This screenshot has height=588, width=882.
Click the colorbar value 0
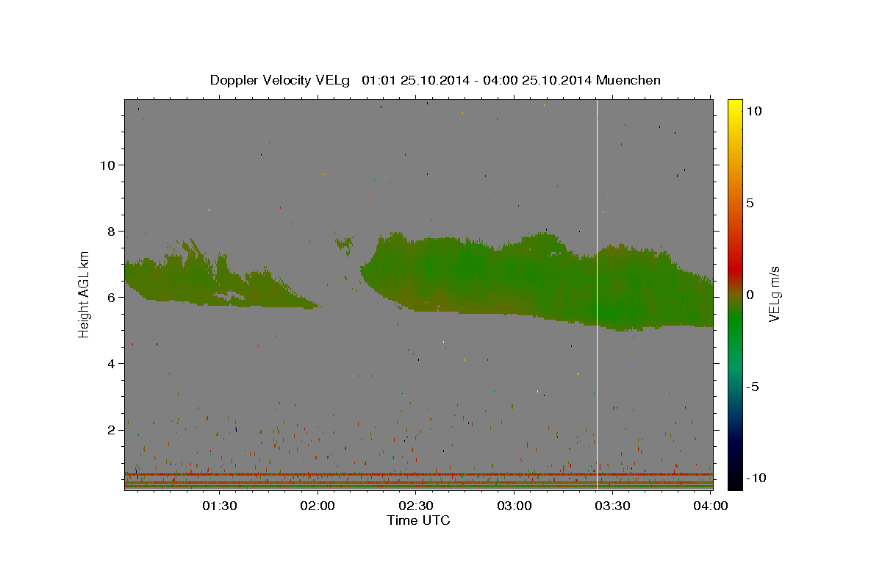pyautogui.click(x=750, y=295)
